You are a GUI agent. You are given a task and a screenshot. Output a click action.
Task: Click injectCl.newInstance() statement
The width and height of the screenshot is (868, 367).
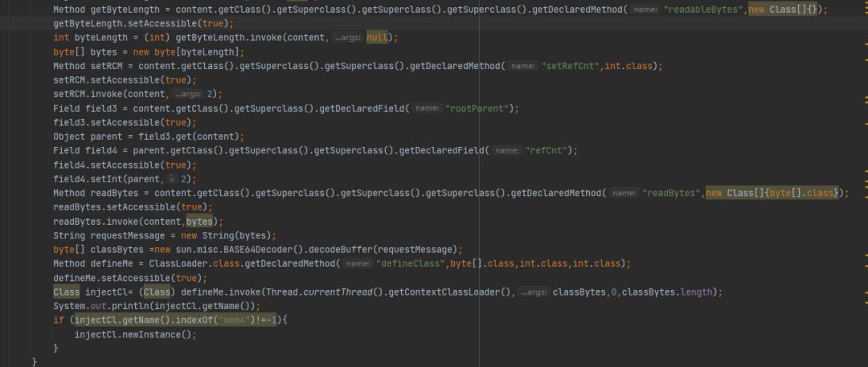coord(136,335)
